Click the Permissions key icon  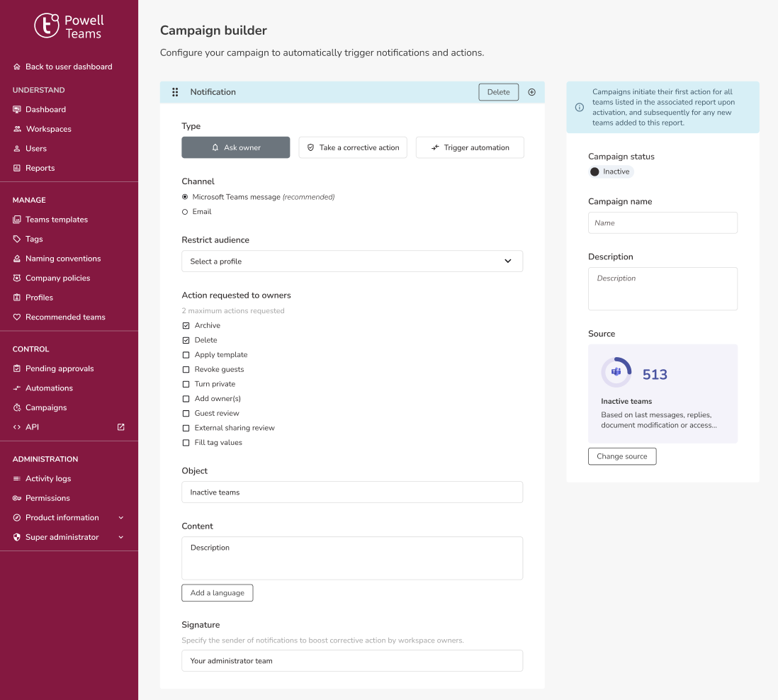tap(17, 498)
